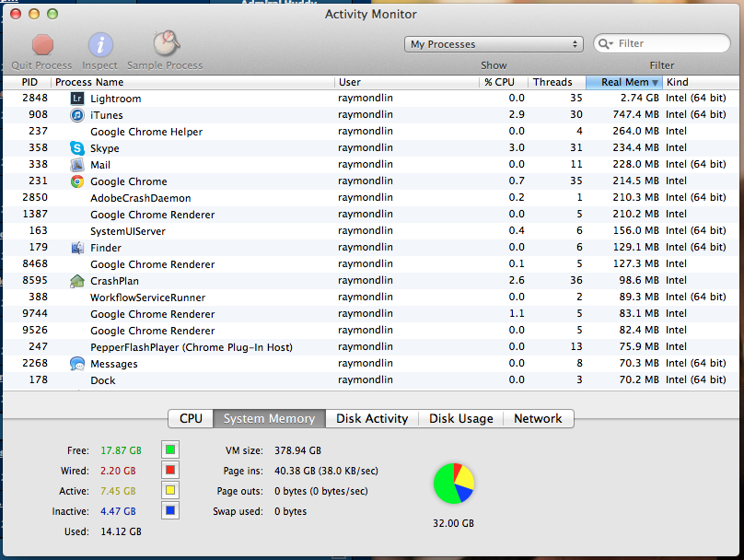744x560 pixels.
Task: Select the Skype process icon
Action: [x=77, y=148]
